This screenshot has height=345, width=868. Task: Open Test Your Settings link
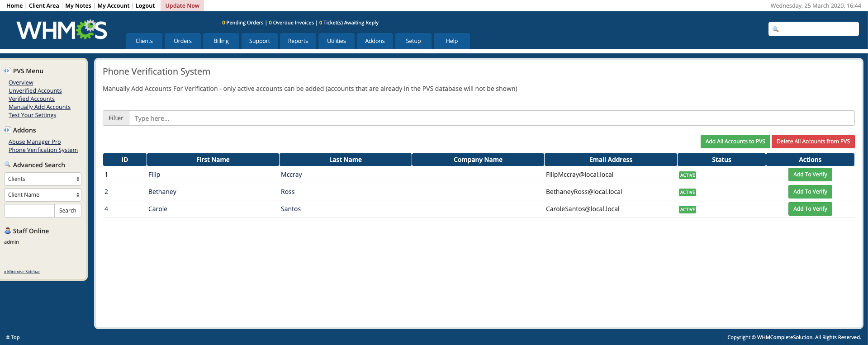coord(33,115)
